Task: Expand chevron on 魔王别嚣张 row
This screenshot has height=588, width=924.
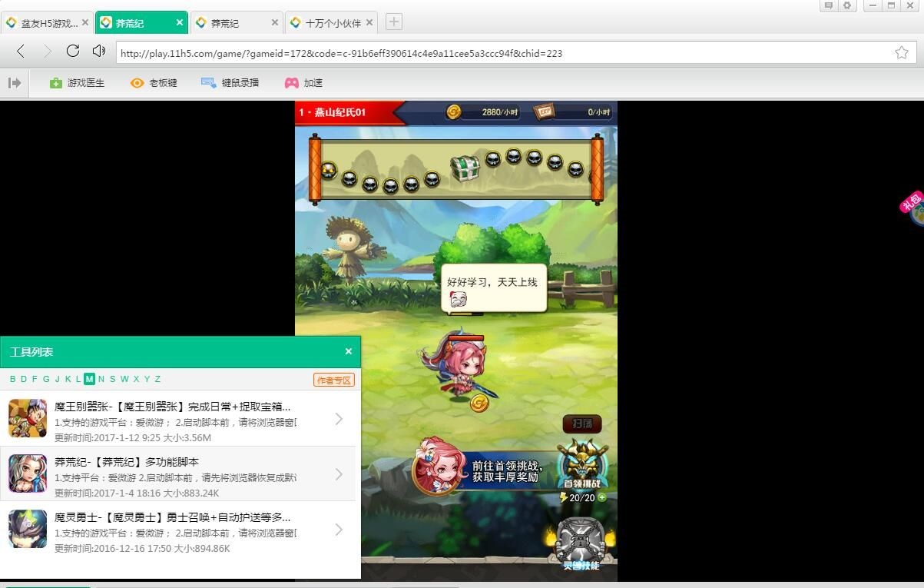Action: click(x=339, y=419)
